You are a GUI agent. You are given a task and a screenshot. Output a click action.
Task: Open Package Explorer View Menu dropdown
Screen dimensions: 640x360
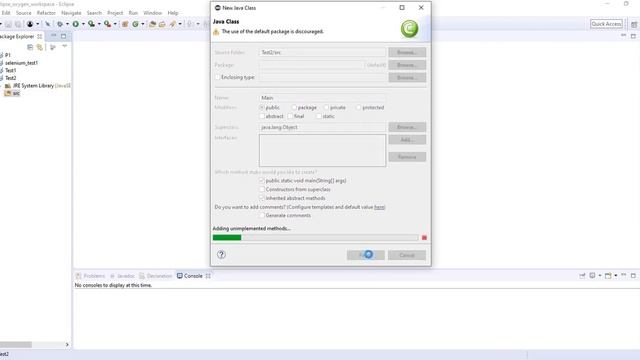64,46
